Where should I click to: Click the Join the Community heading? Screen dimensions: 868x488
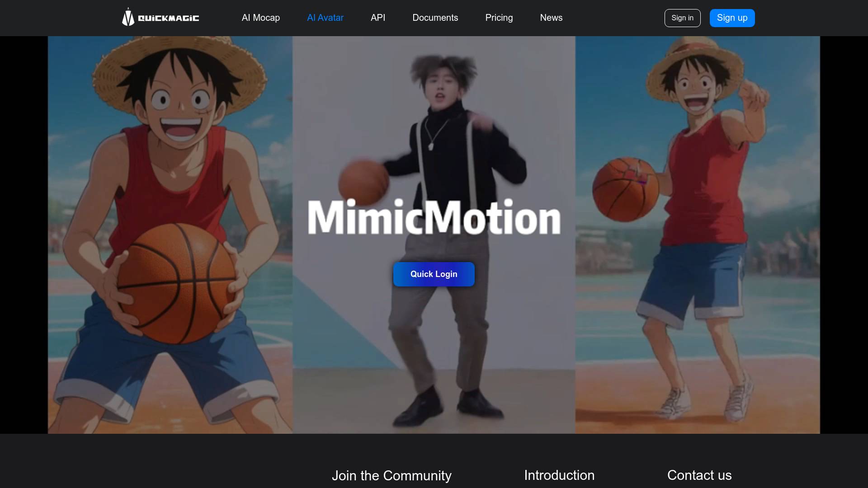pos(392,475)
